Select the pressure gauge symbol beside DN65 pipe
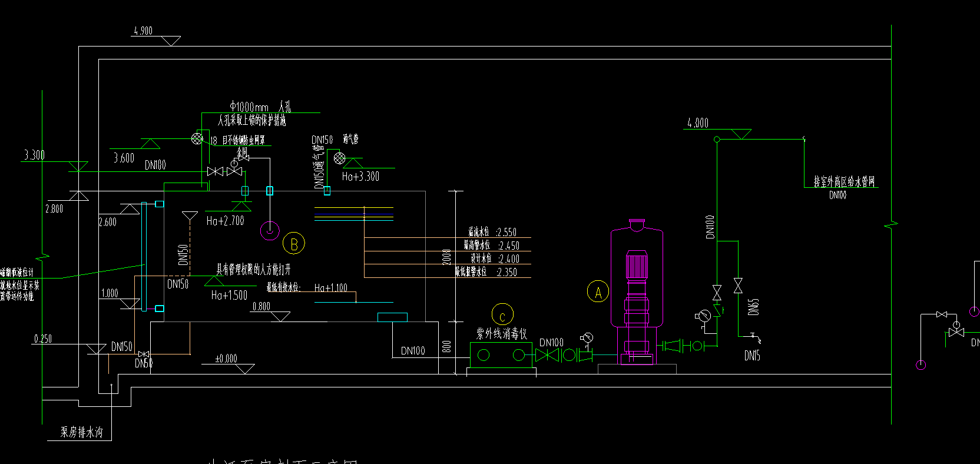The width and height of the screenshot is (980, 464). pyautogui.click(x=703, y=317)
